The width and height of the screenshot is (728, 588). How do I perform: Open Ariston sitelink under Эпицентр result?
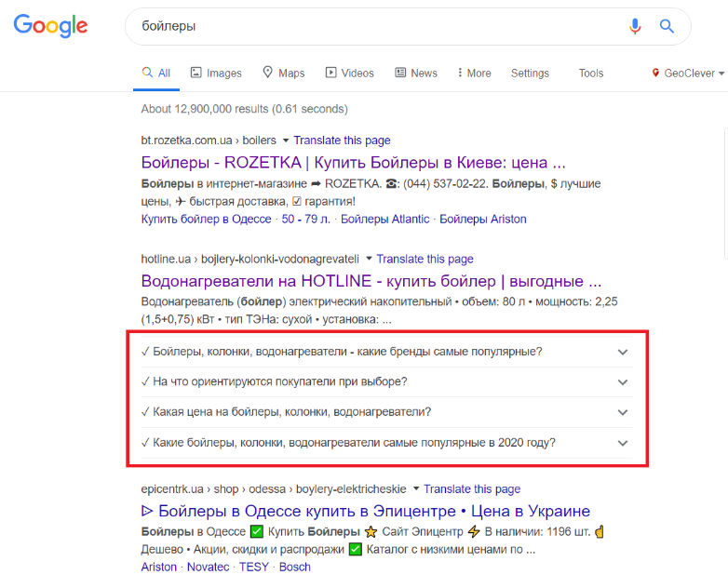159,568
